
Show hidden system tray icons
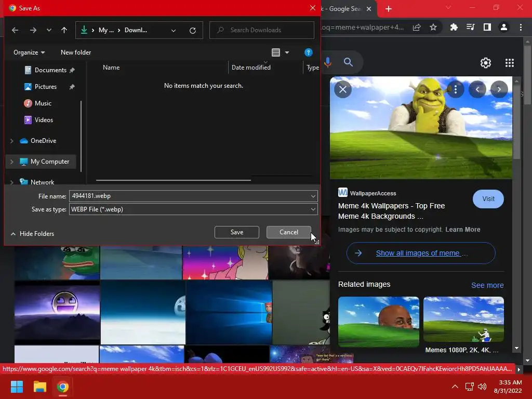455,387
